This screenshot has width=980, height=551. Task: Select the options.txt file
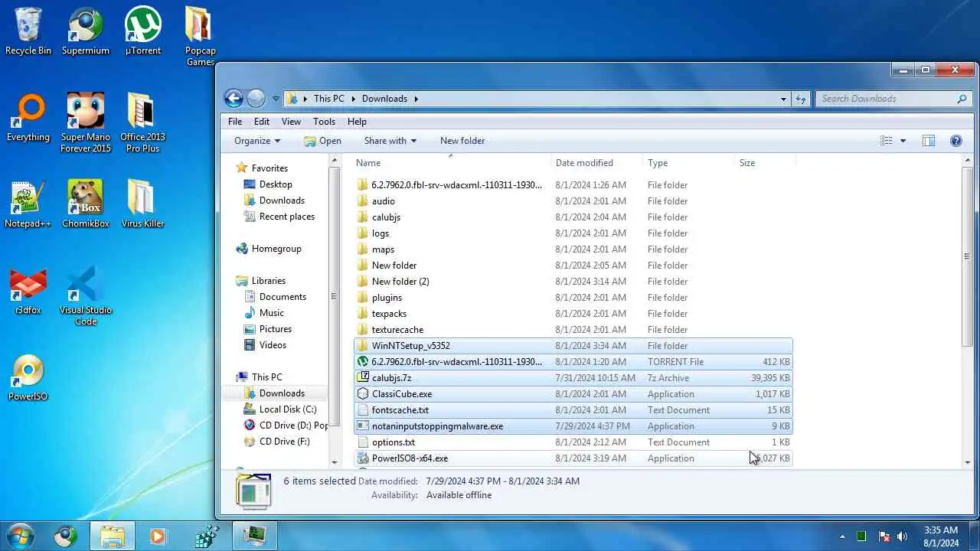[x=573, y=442]
